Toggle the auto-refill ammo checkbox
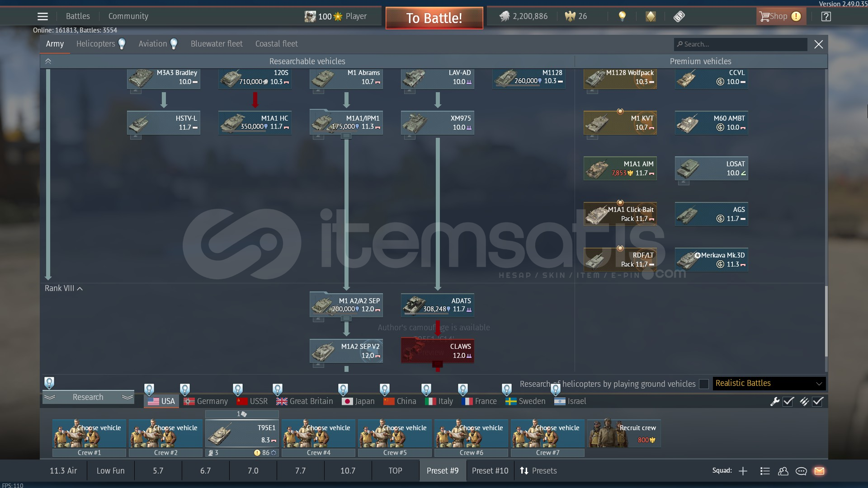The width and height of the screenshot is (868, 488). click(x=818, y=401)
